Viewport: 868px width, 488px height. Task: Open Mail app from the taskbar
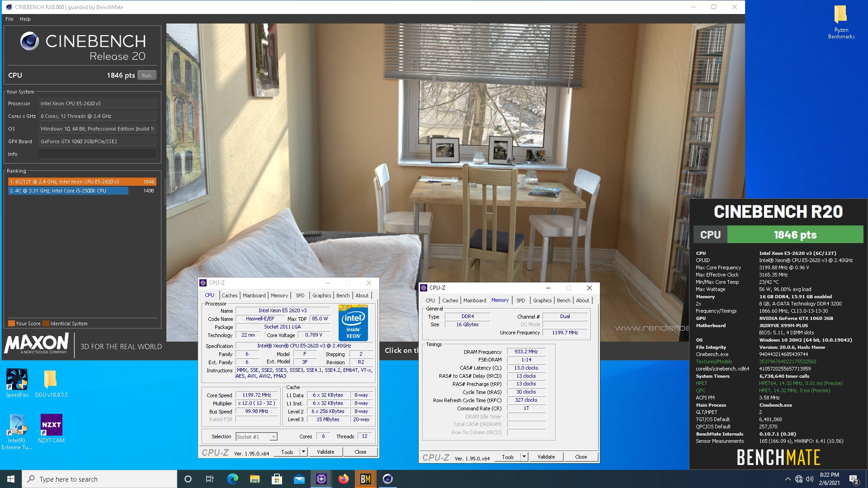(299, 479)
